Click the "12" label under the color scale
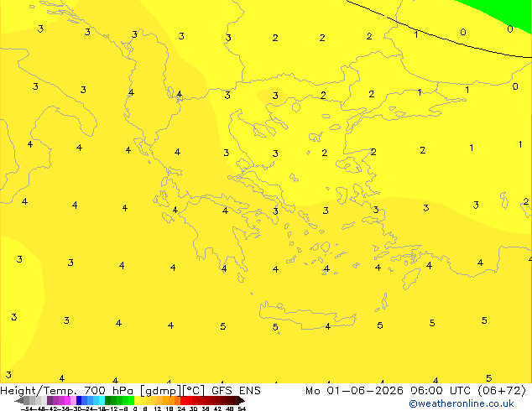 click(158, 408)
